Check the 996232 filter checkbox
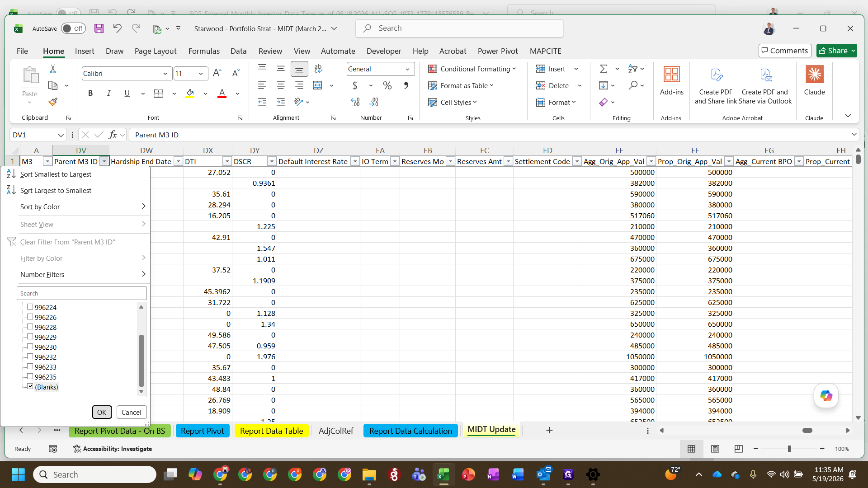The image size is (868, 488). [x=30, y=357]
